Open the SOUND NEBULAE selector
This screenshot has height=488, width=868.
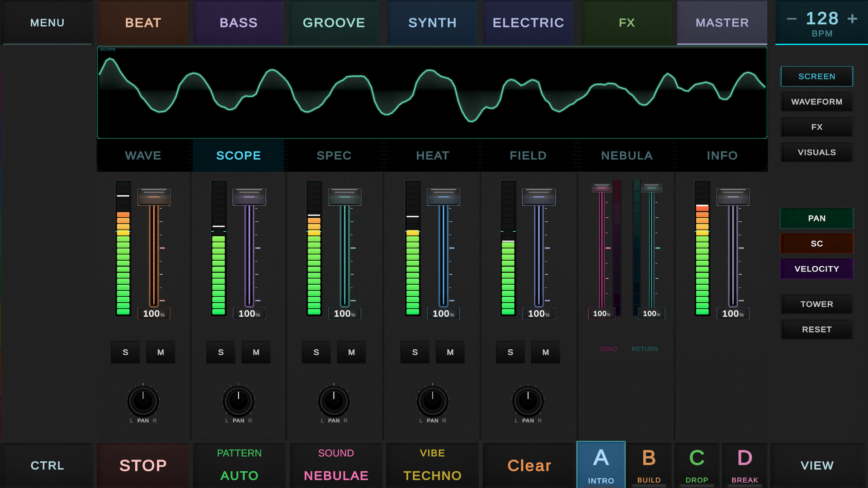336,465
